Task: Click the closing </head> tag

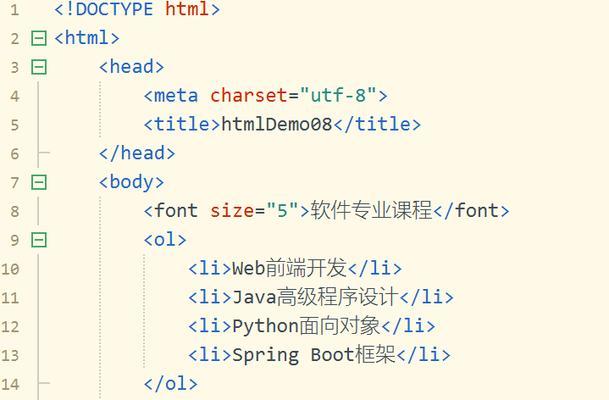Action: click(137, 153)
